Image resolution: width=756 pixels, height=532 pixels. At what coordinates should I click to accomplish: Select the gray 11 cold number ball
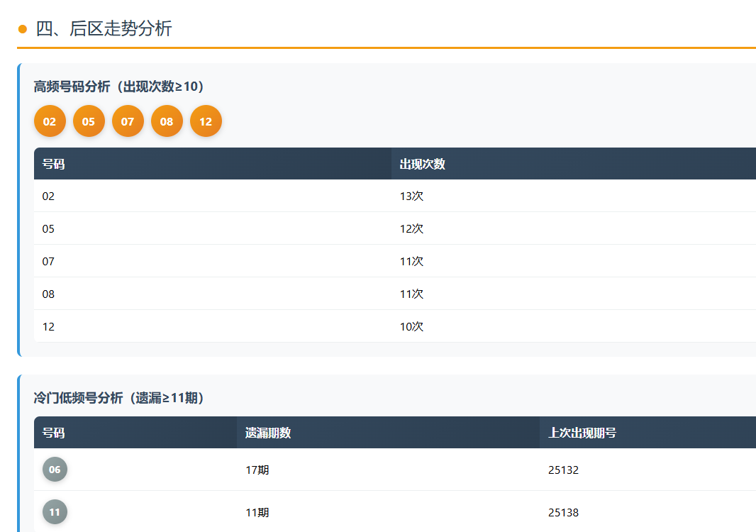point(55,512)
